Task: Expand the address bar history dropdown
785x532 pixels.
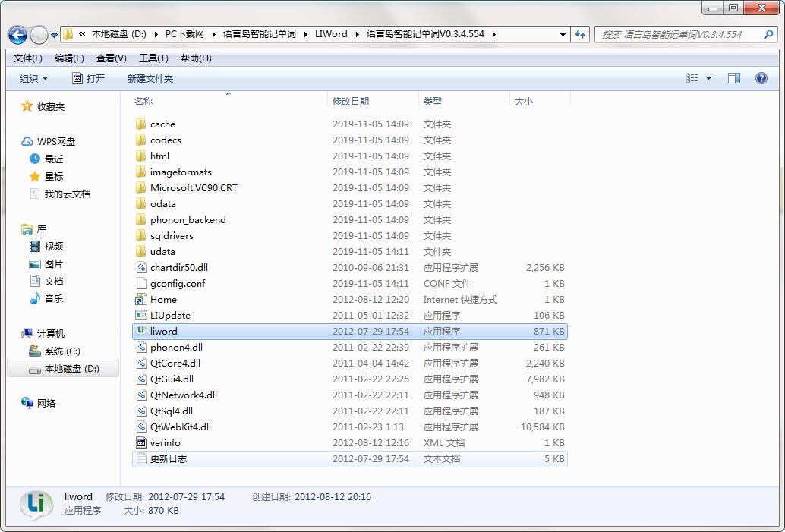Action: [563, 35]
